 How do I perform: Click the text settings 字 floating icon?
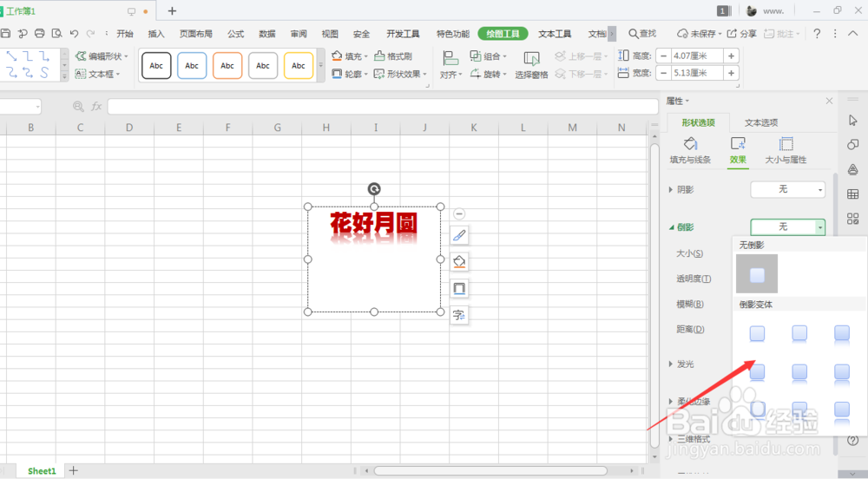click(x=459, y=315)
